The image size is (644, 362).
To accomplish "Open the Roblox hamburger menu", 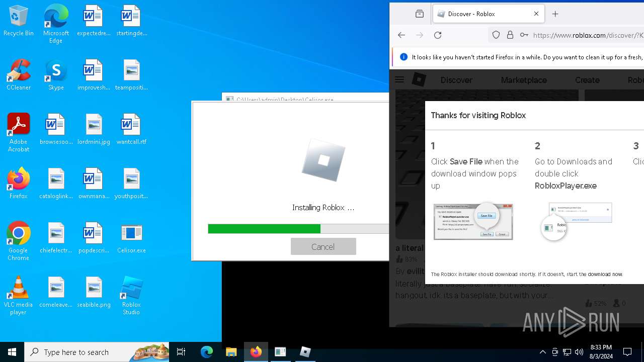I will point(399,79).
